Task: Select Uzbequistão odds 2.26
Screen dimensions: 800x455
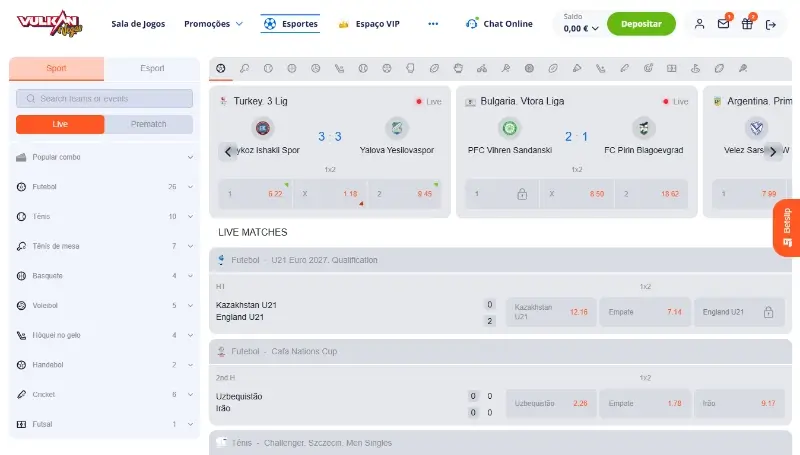Action: [x=551, y=403]
